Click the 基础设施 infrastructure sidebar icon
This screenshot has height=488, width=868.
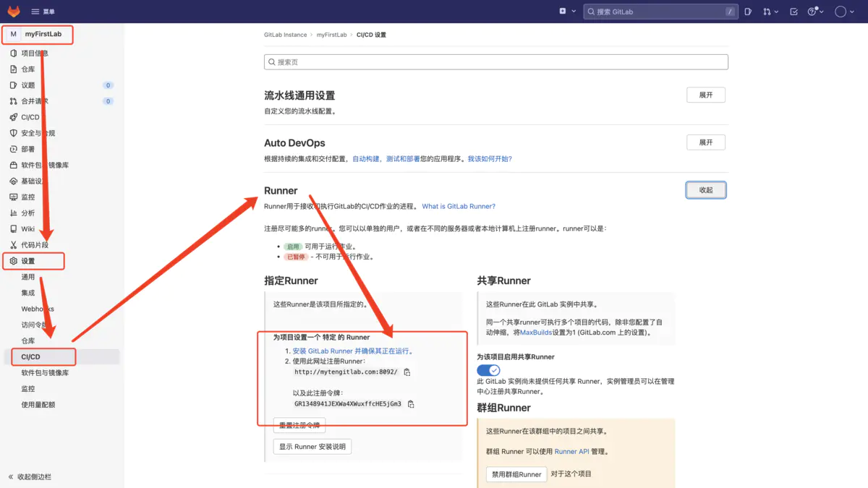click(14, 181)
